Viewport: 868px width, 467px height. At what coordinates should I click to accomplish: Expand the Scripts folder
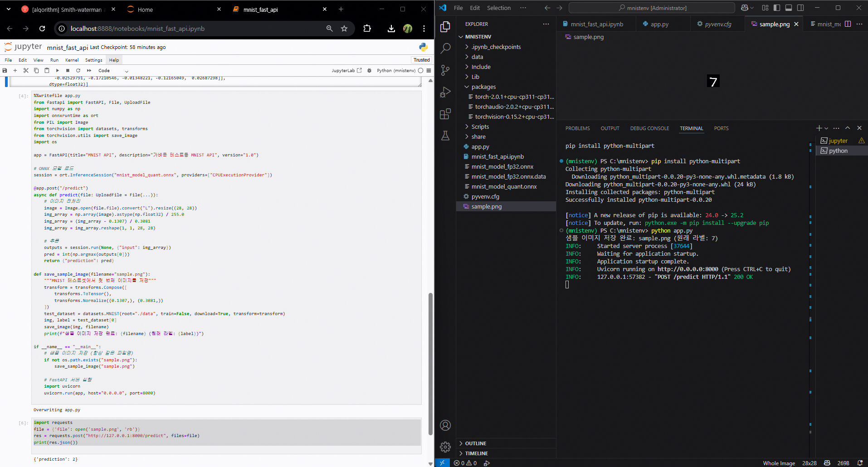(480, 126)
